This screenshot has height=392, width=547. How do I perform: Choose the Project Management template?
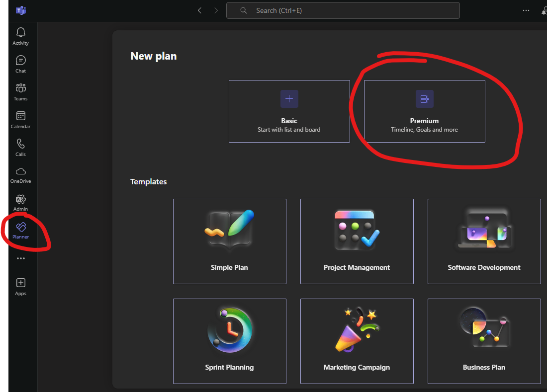[357, 241]
